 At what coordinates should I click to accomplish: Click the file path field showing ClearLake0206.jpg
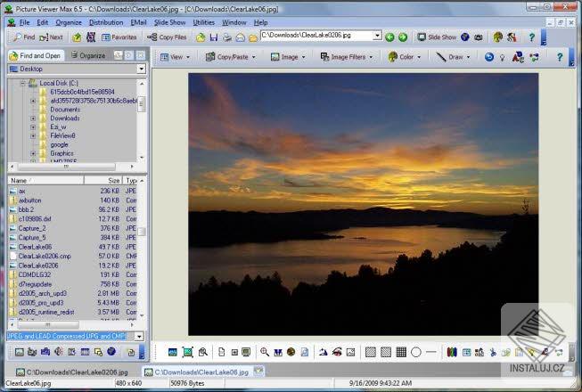pos(317,36)
